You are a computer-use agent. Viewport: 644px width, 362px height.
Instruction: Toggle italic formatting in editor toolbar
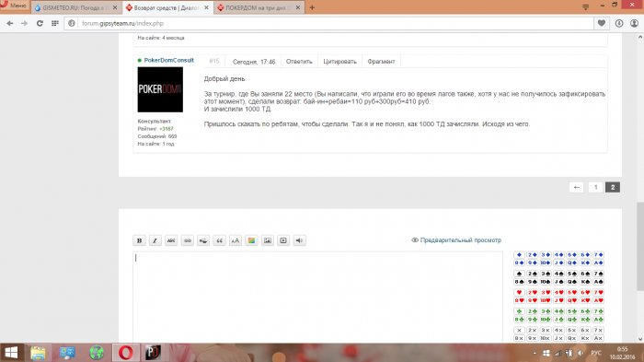point(155,240)
